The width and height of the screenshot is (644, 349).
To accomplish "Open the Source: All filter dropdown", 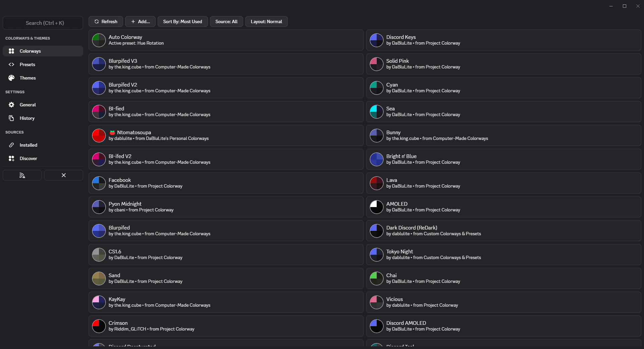I will pos(226,21).
